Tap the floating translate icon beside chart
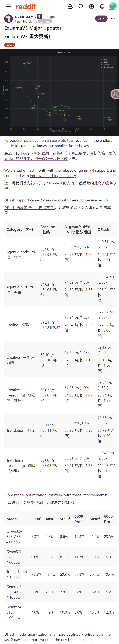Image resolution: width=119 pixels, height=644 pixels. coord(115,94)
